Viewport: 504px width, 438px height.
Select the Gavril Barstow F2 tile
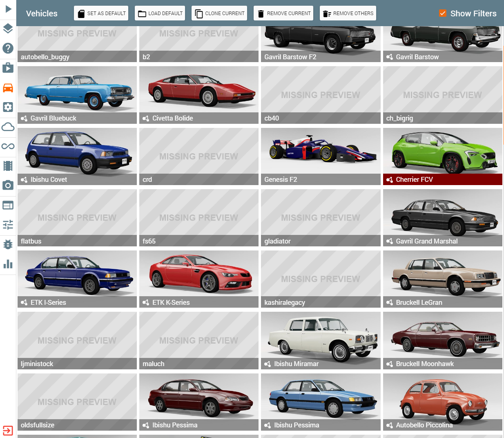[321, 44]
